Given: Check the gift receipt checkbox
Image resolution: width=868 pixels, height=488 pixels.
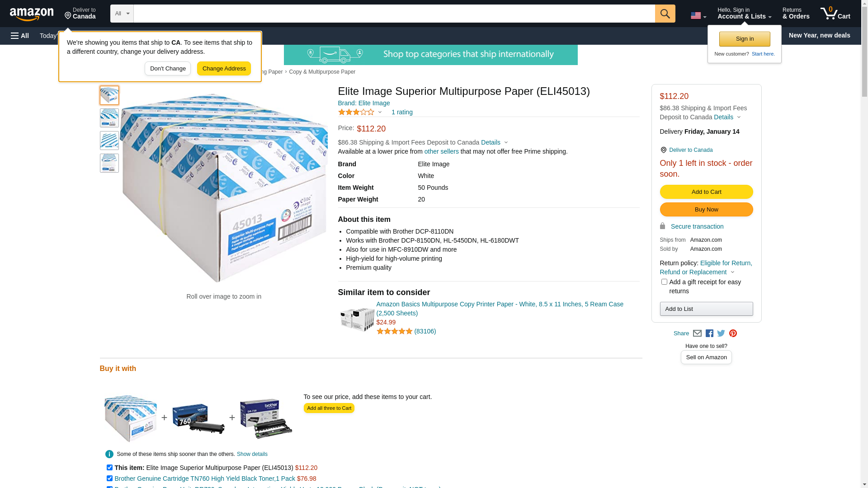Looking at the screenshot, I should click(664, 282).
